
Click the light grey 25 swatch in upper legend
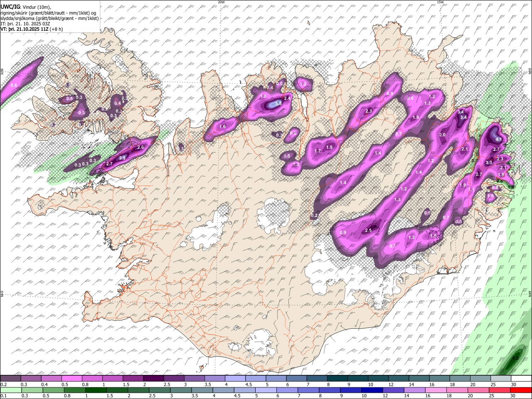501,379
